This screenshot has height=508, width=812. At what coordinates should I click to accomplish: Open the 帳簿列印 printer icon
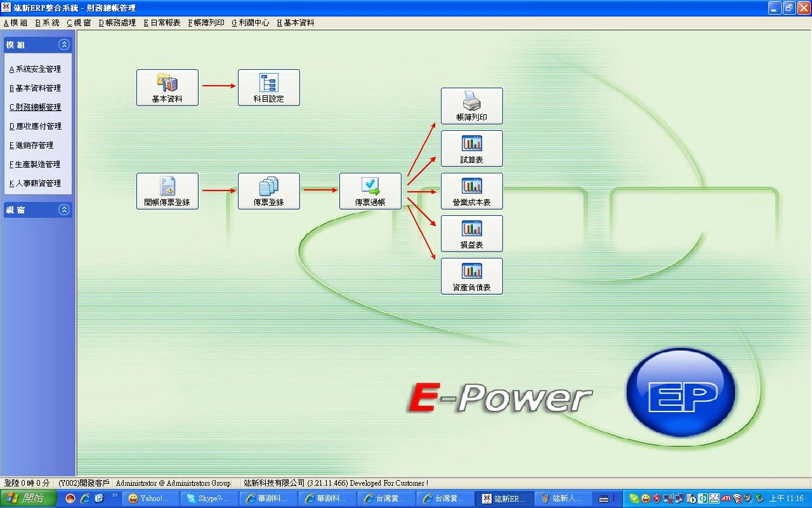point(472,106)
